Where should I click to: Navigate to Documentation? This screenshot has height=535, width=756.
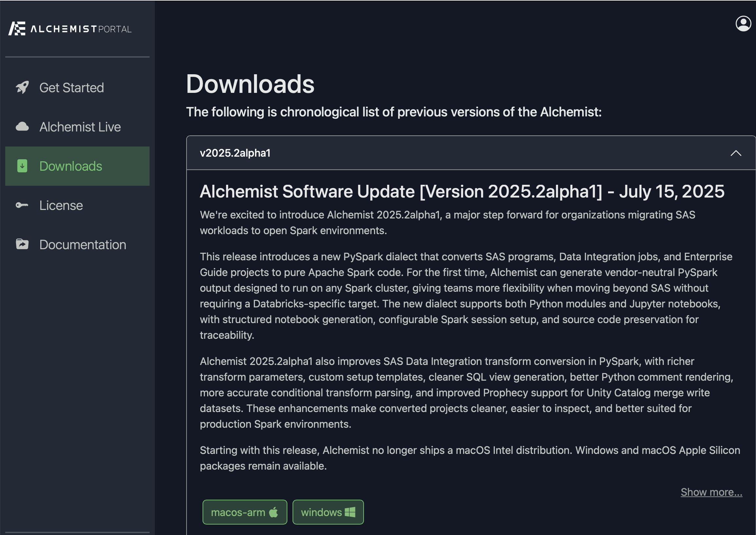(77, 244)
